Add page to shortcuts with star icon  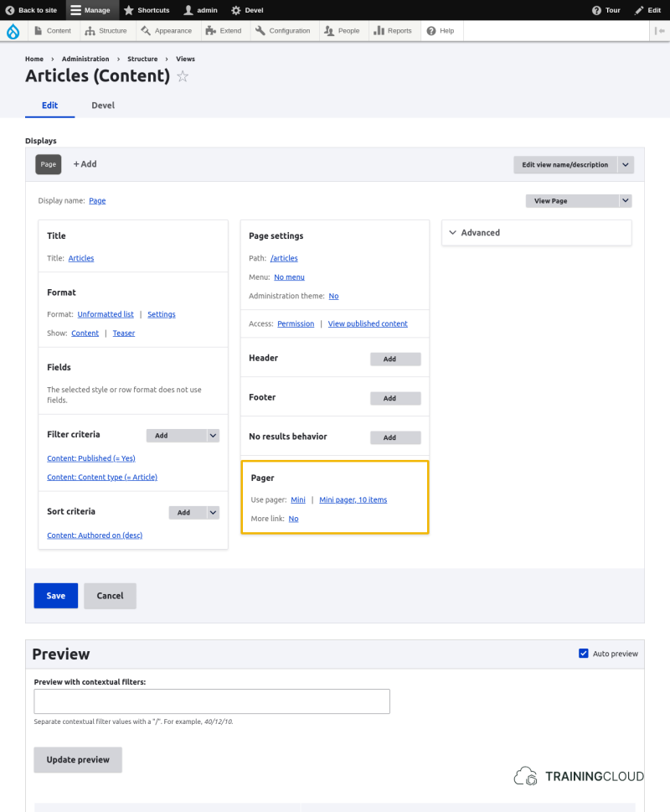click(183, 76)
